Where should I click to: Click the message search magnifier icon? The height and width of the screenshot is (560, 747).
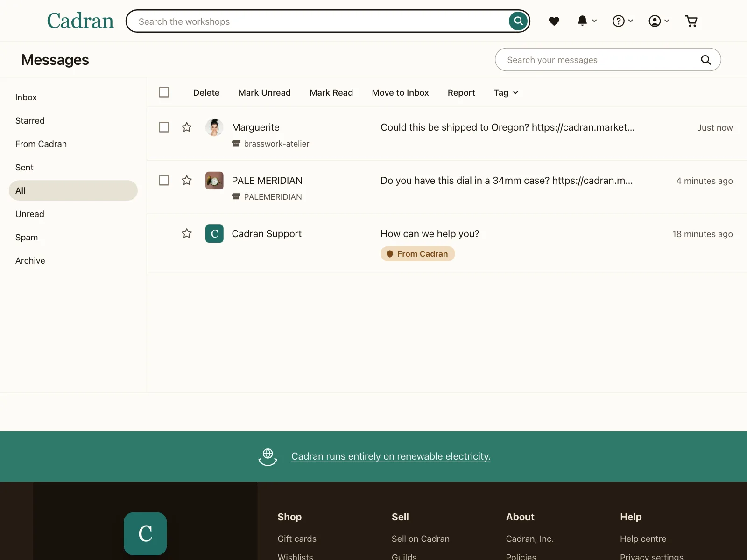[706, 60]
